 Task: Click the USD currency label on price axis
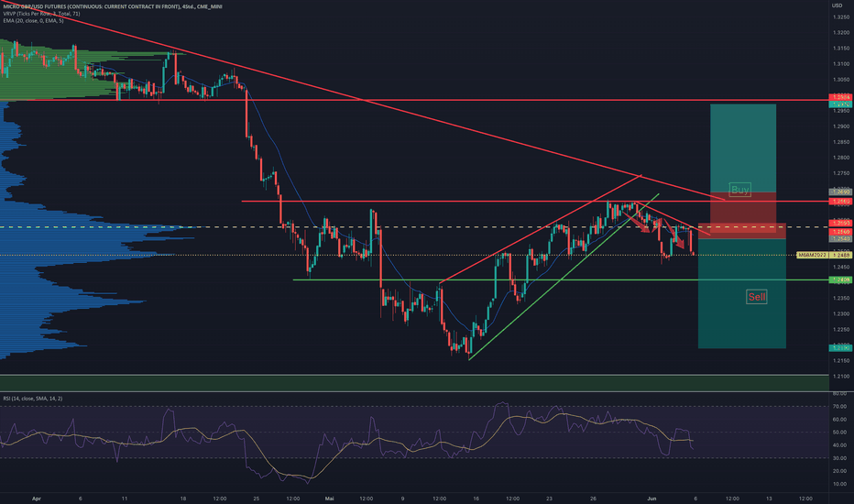coord(838,5)
